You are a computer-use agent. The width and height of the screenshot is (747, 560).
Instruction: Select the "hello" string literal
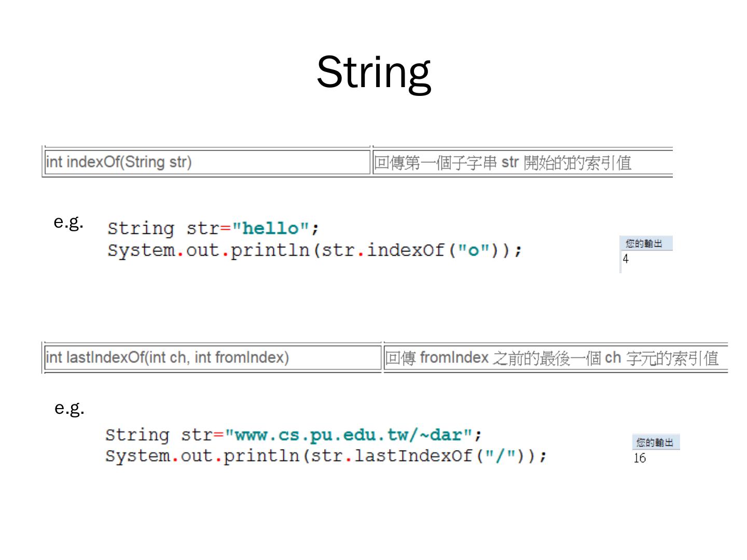271,228
